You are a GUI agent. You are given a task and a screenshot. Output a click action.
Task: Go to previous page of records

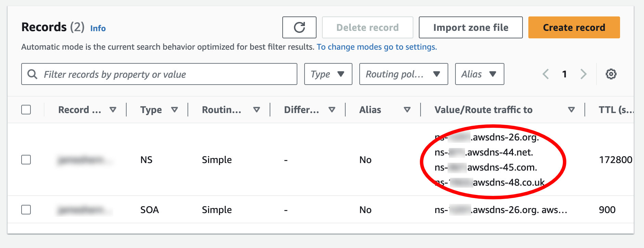[x=546, y=74]
